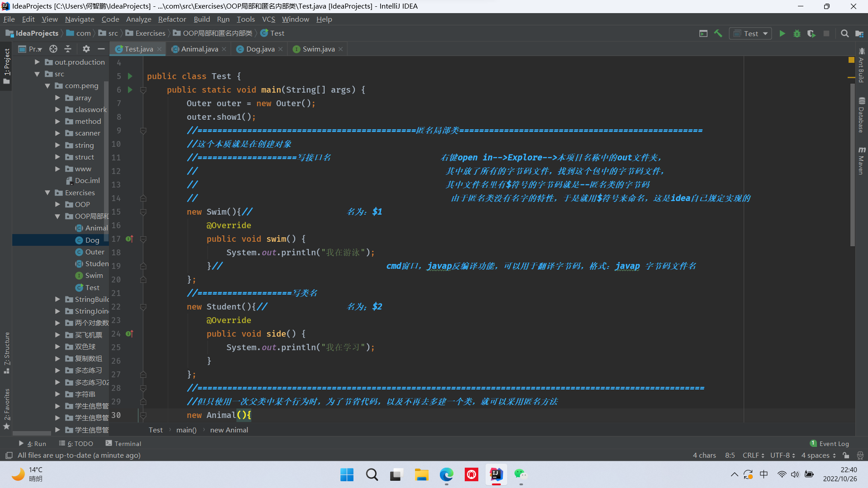Click the yellow warning indicator above the editor scrollbar
Image resolution: width=868 pixels, height=488 pixels.
tap(851, 60)
